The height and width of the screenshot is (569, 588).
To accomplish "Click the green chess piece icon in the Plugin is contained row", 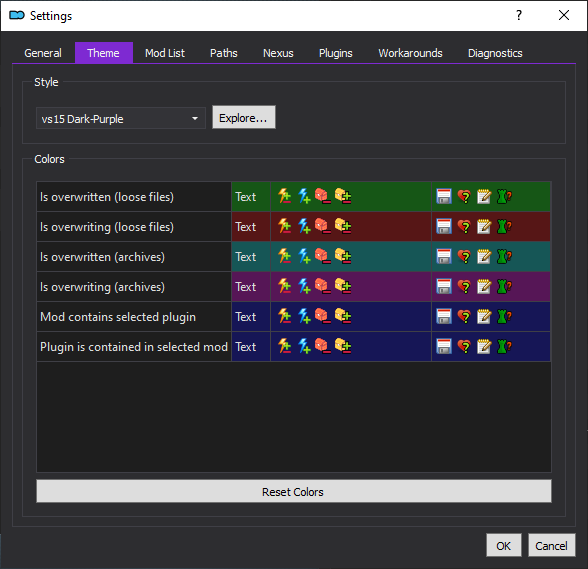I will click(504, 346).
